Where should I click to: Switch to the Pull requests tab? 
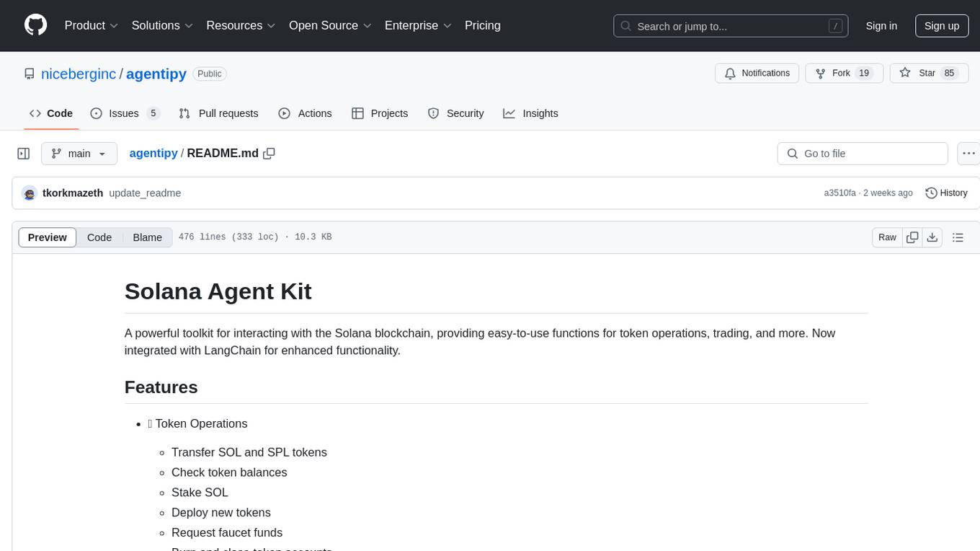coord(218,113)
